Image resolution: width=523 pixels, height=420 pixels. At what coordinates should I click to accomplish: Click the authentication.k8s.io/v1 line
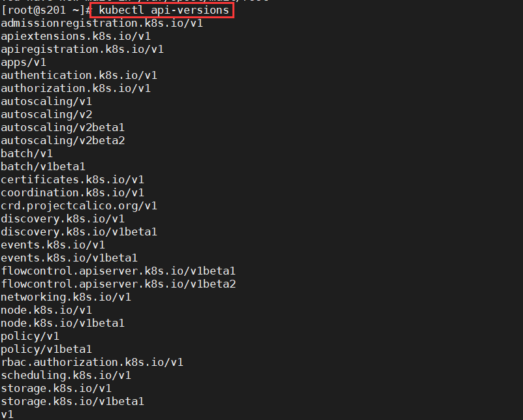(x=79, y=75)
